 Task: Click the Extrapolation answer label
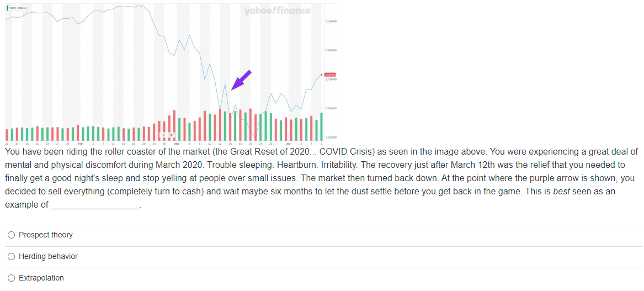41,278
